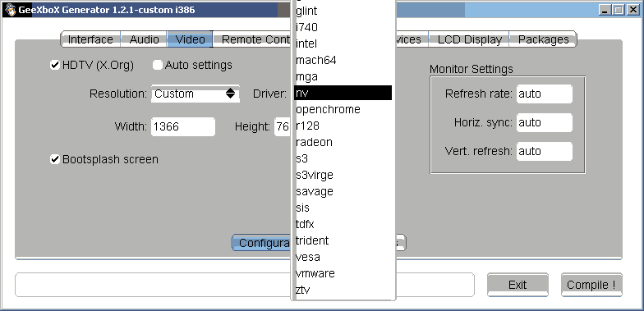
Task: Switch to the Interface tab
Action: point(90,39)
